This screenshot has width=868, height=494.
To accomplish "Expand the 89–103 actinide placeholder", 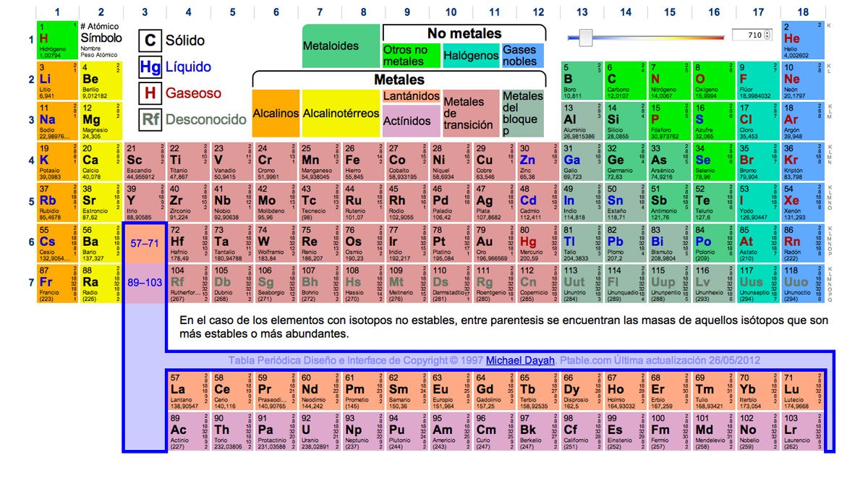I will click(145, 284).
